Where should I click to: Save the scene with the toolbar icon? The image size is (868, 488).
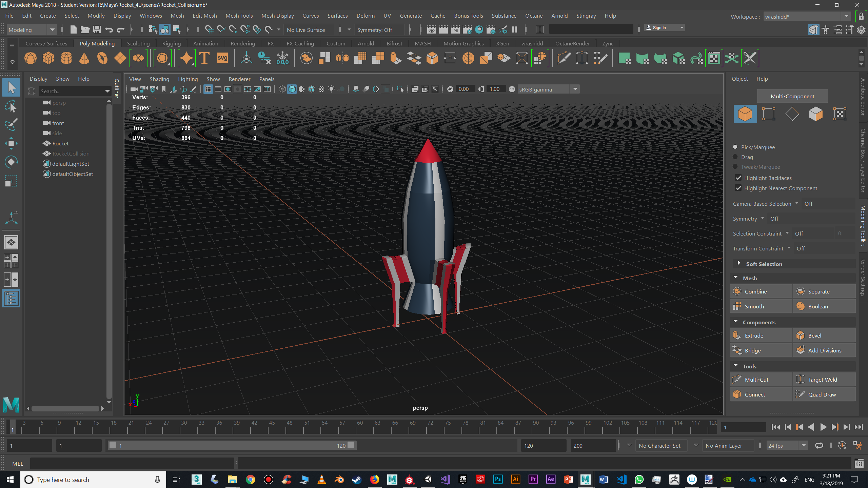[97, 30]
